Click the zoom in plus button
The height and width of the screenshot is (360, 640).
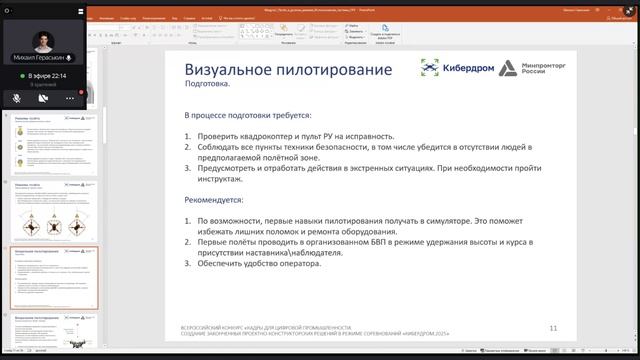(x=619, y=351)
